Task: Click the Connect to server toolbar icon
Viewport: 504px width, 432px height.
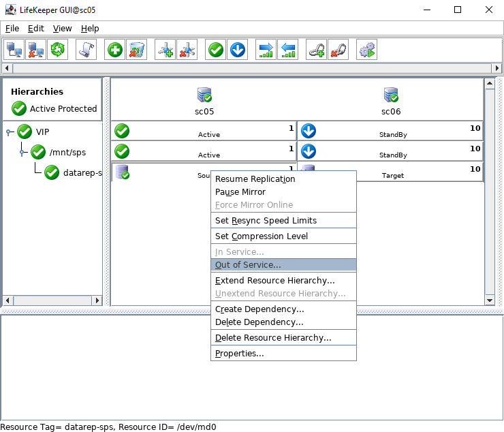Action: [14, 50]
